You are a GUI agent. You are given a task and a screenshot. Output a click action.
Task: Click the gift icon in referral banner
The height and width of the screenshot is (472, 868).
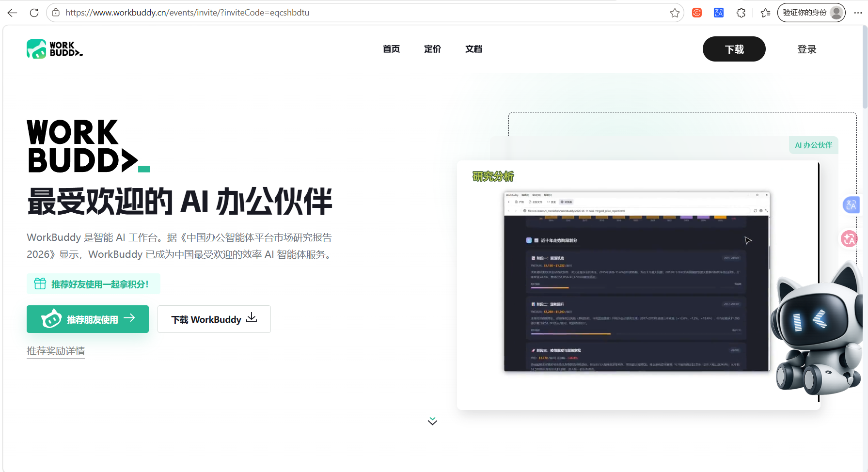[40, 284]
